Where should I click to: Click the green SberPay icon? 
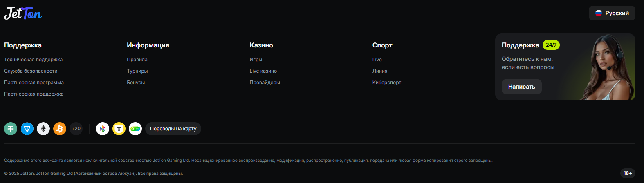click(x=135, y=129)
